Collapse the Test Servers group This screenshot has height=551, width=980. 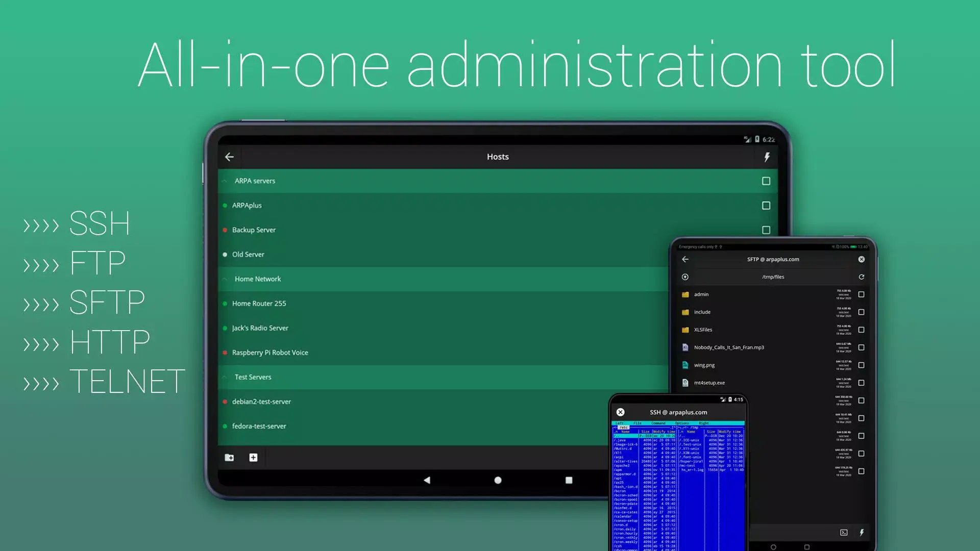[224, 377]
